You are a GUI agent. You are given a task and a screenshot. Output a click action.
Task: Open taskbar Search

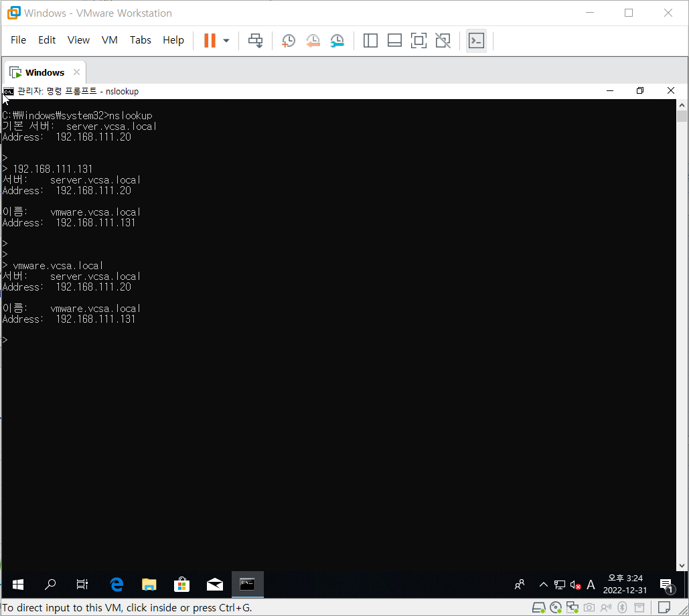50,585
